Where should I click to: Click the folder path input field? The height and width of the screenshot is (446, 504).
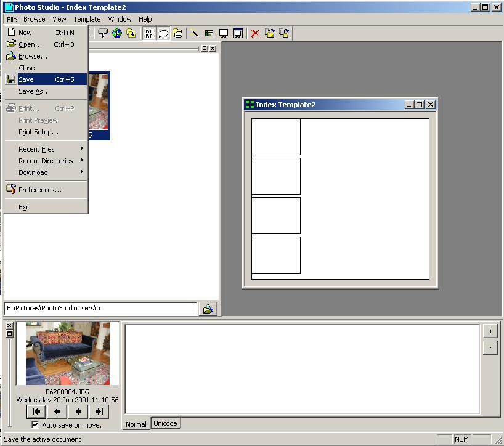[x=100, y=309]
